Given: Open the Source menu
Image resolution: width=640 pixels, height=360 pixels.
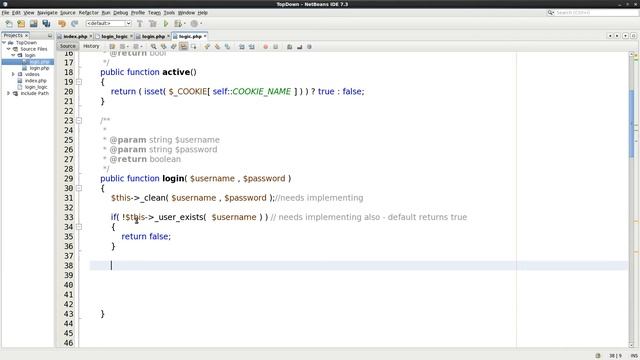Looking at the screenshot, I should [x=68, y=13].
